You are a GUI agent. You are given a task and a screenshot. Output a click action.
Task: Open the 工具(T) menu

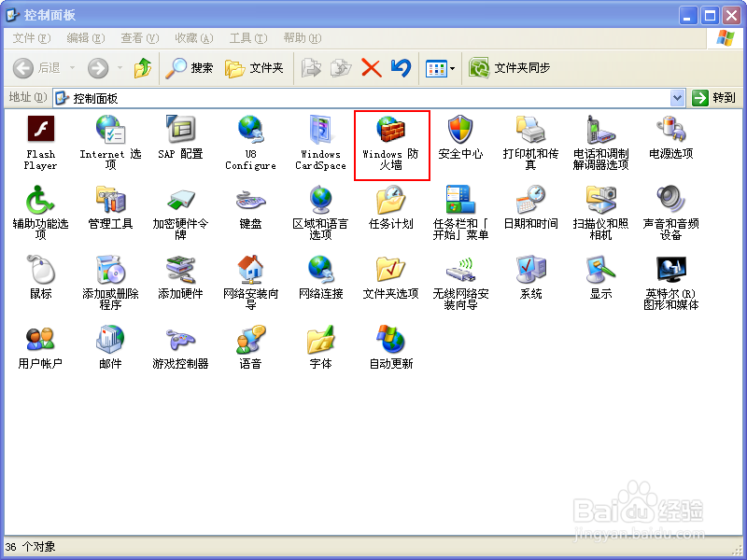click(x=248, y=38)
